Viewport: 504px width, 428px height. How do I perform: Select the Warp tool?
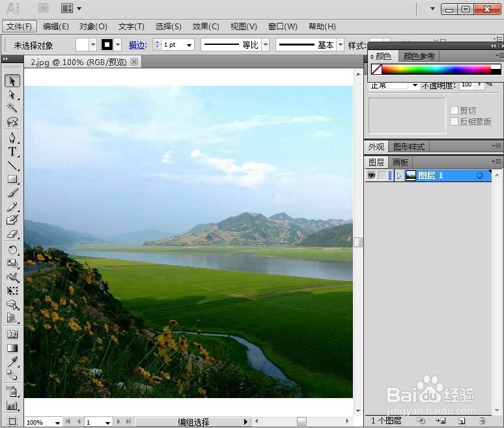[12, 277]
